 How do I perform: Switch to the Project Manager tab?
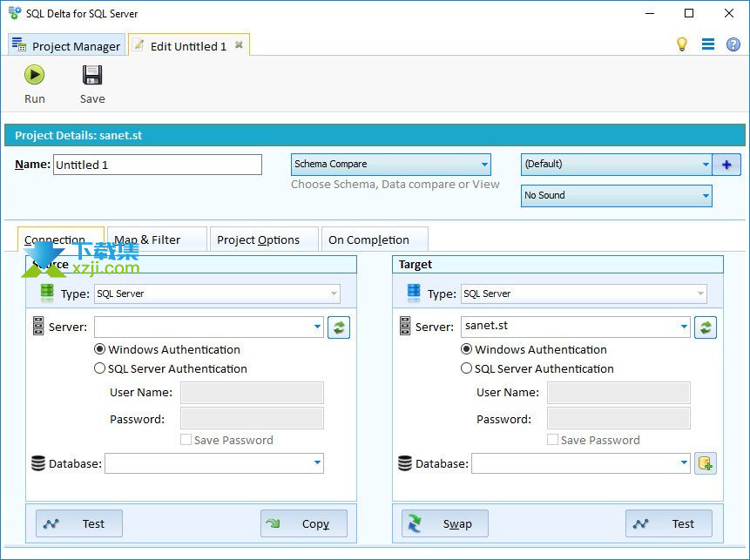(66, 45)
